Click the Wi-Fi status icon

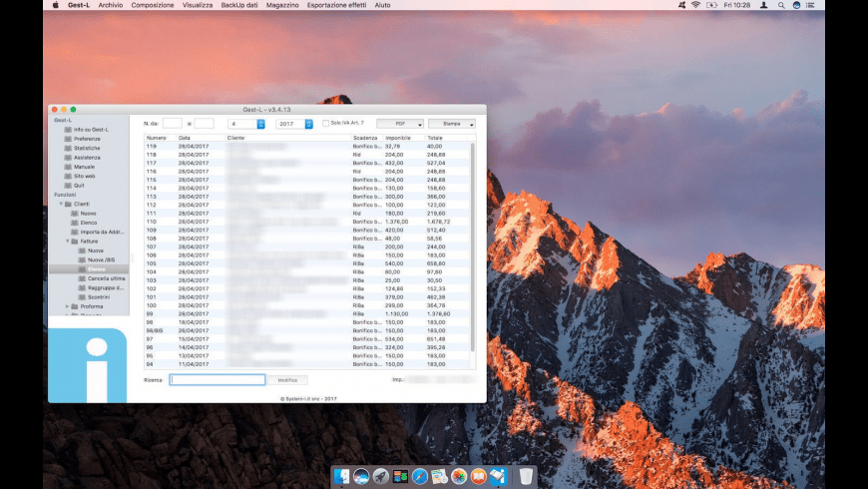[695, 5]
